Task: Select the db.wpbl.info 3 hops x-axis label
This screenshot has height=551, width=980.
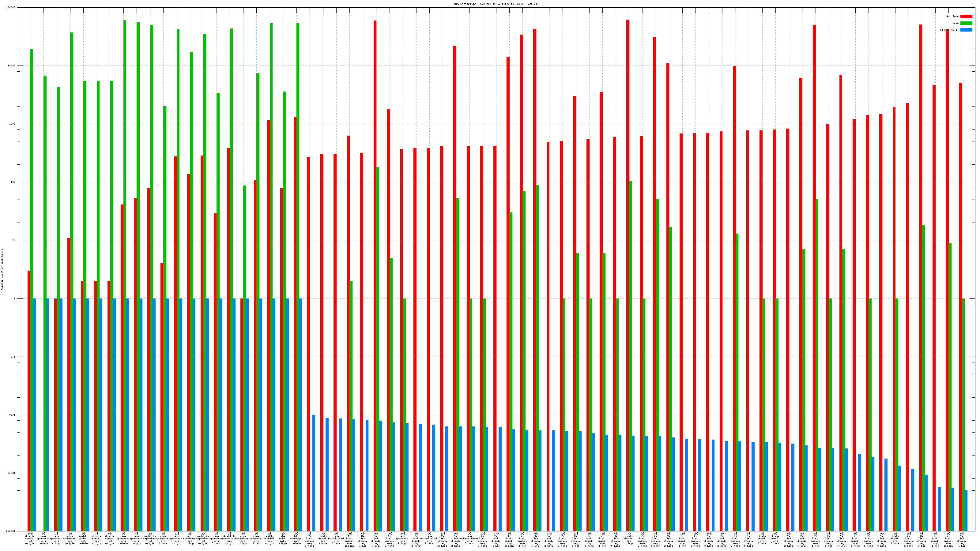Action: 283,538
